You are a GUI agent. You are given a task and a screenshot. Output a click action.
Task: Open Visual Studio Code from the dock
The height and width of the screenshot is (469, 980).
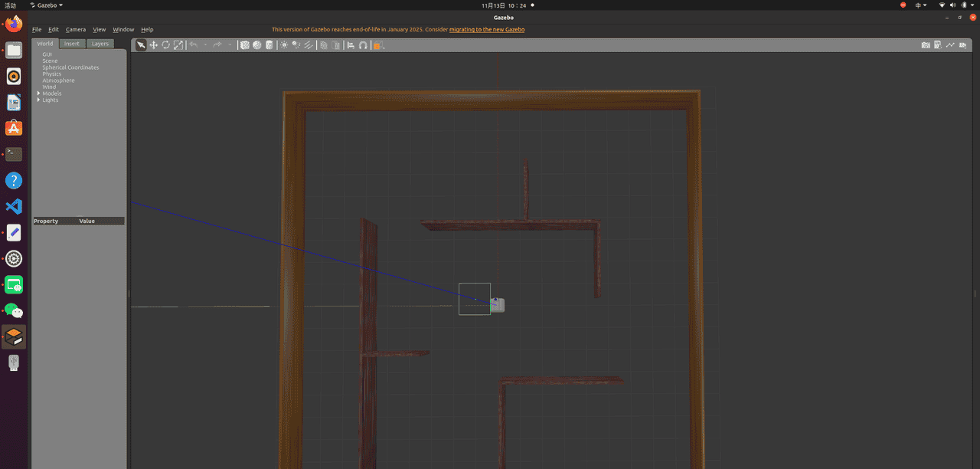(14, 206)
